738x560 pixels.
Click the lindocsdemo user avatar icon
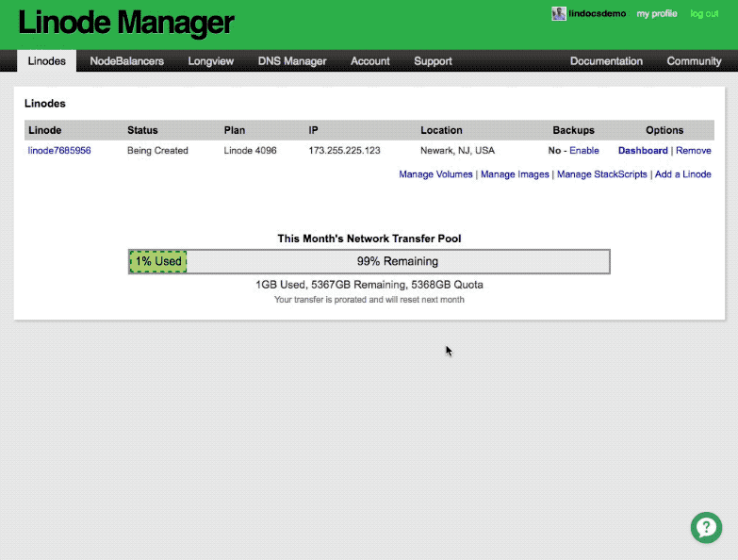point(559,13)
